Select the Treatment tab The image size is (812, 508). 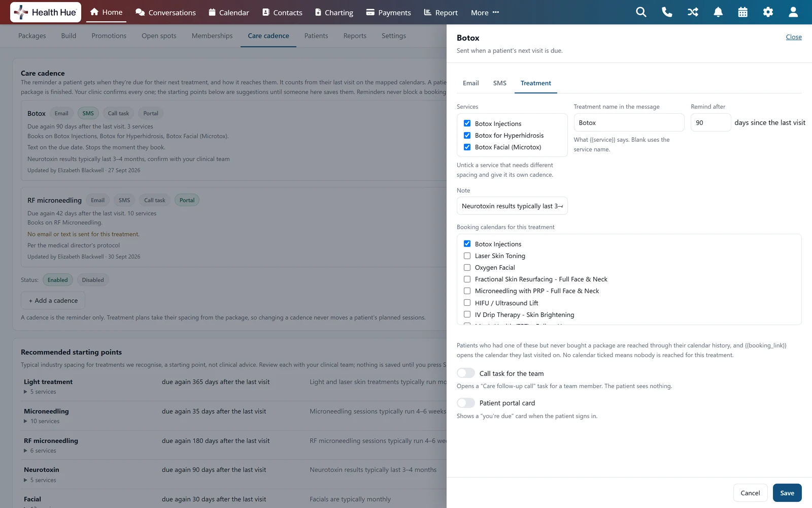tap(536, 83)
